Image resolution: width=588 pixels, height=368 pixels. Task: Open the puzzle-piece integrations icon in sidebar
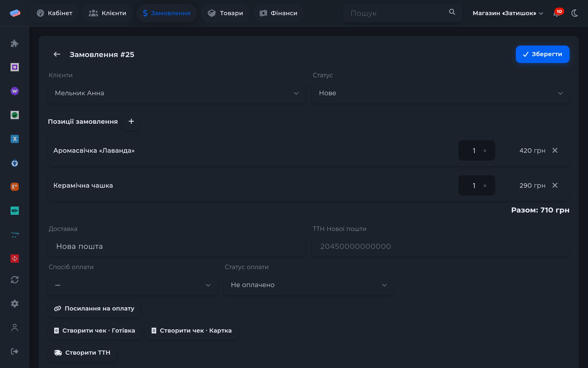click(x=14, y=43)
